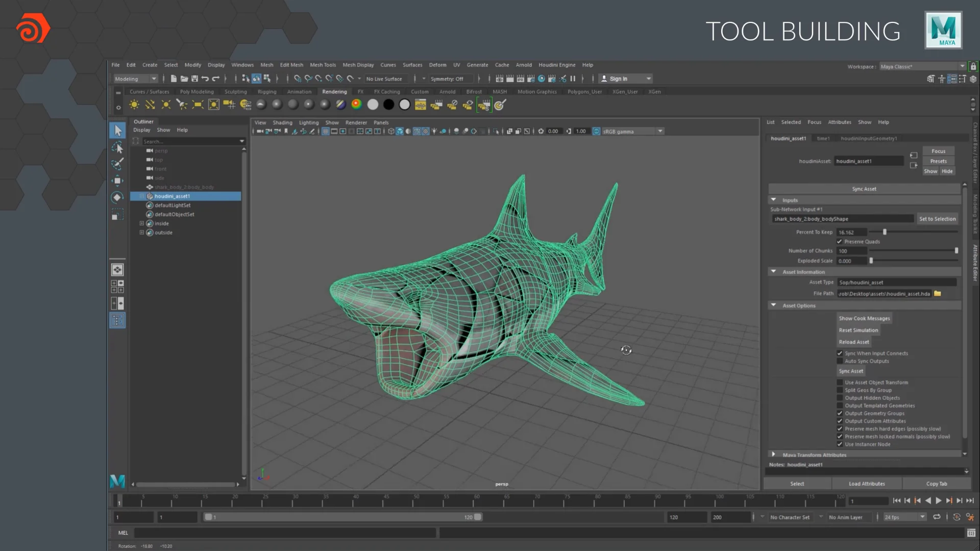The image size is (980, 551).
Task: Click the black material sphere shelf icon
Action: coord(388,105)
